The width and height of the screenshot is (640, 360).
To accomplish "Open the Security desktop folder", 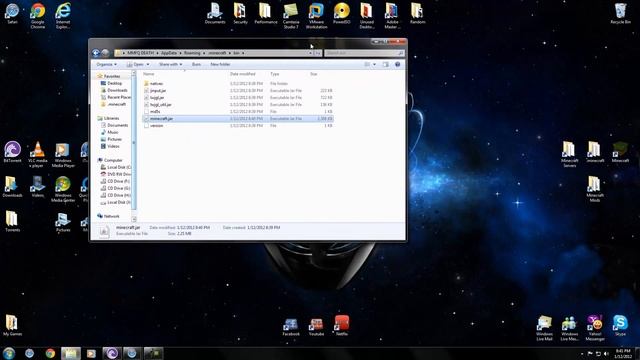I will (x=240, y=13).
